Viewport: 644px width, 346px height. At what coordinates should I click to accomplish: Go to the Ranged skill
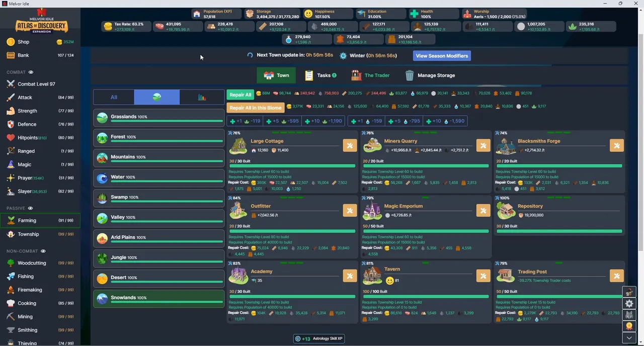tap(40, 151)
